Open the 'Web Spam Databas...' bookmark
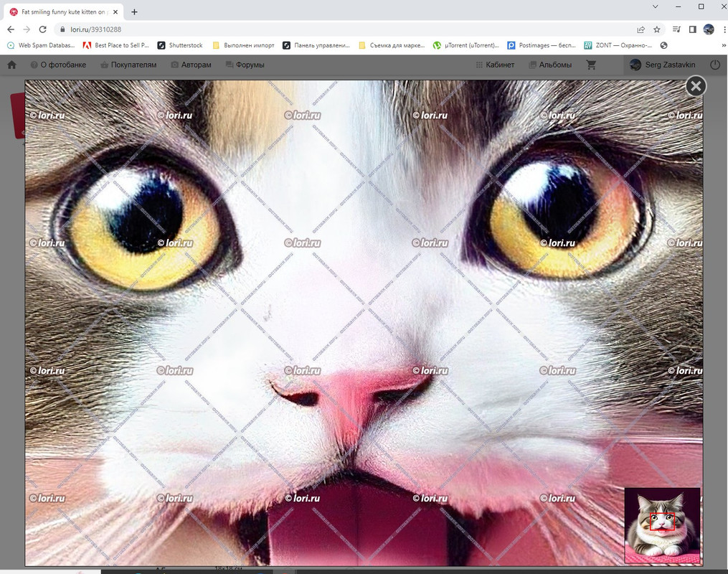Viewport: 728px width, 574px height. pyautogui.click(x=41, y=45)
